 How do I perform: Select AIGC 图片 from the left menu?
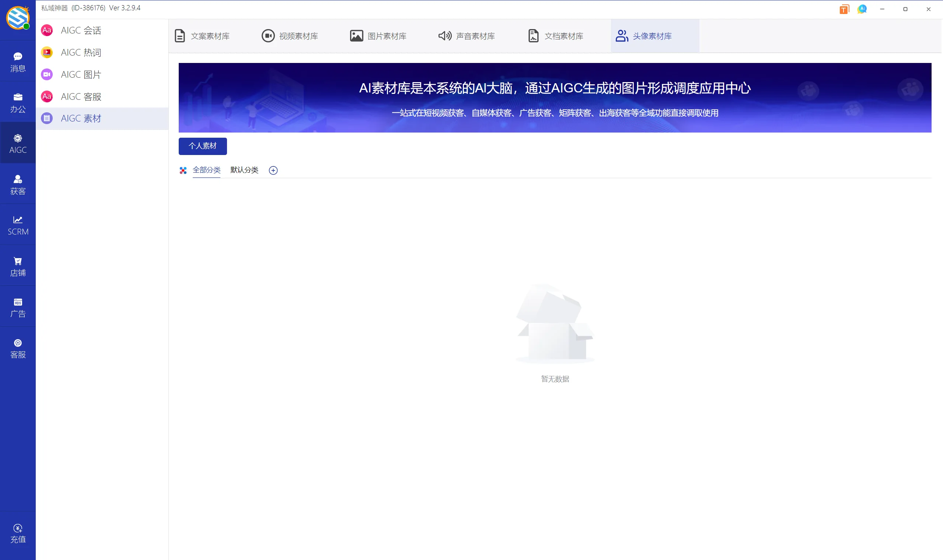[x=81, y=74]
